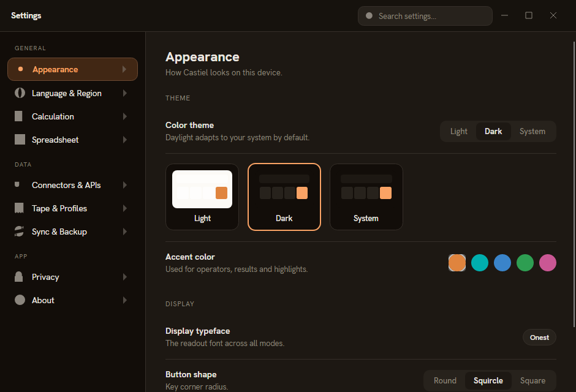576x392 pixels.
Task: Open the Tape & Profiles section
Action: 72,208
